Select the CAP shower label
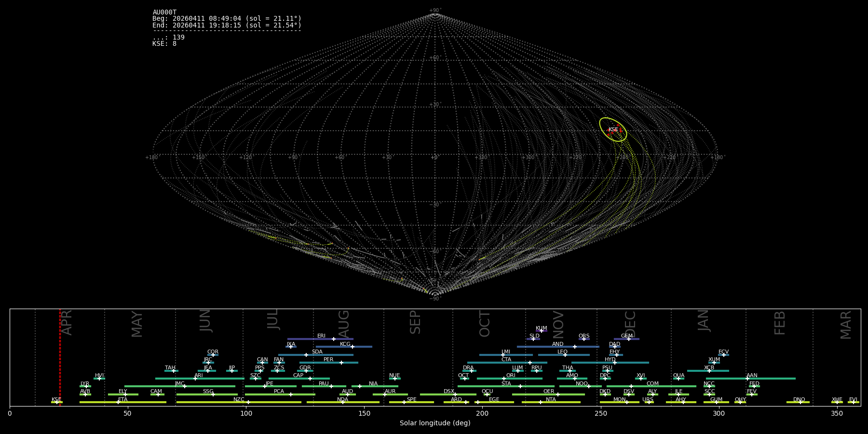This screenshot has height=434, width=868. click(x=298, y=376)
